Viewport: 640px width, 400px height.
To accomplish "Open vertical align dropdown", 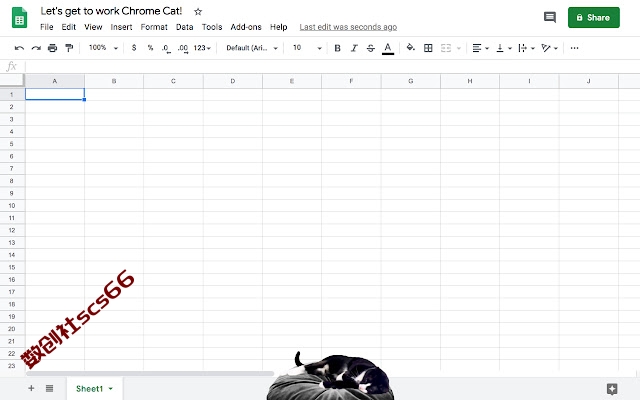I will [x=504, y=48].
